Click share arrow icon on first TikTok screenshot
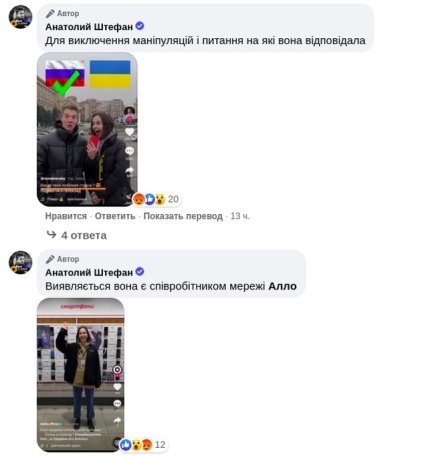 [x=129, y=171]
